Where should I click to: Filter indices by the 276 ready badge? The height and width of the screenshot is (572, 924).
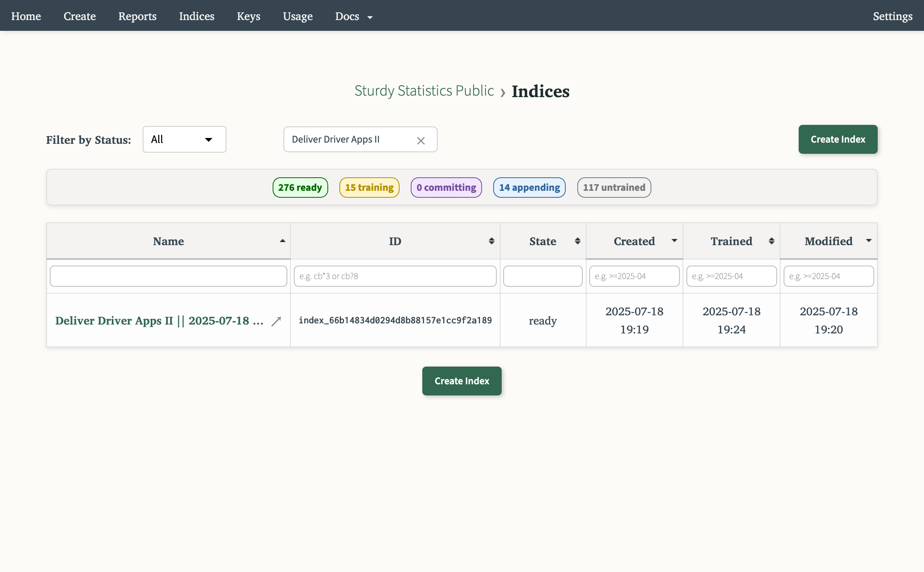click(300, 187)
